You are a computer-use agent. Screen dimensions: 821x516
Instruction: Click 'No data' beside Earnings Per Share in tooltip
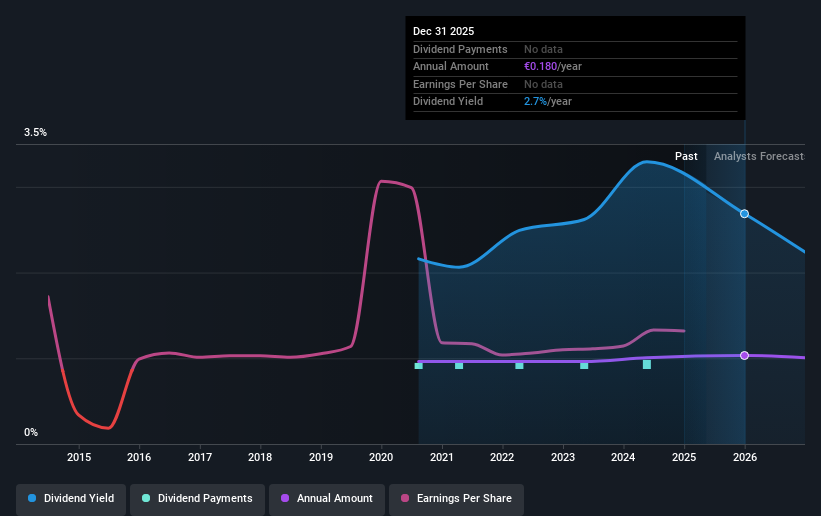[x=543, y=84]
